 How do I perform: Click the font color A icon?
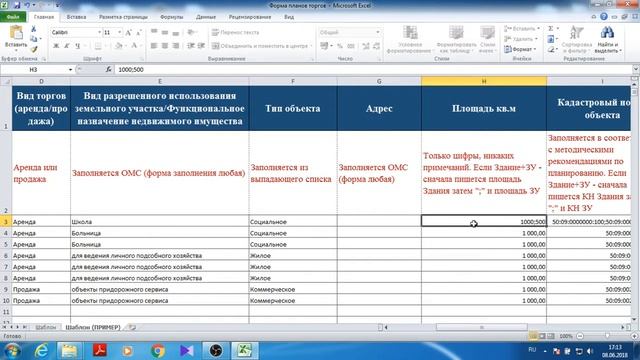pos(134,46)
